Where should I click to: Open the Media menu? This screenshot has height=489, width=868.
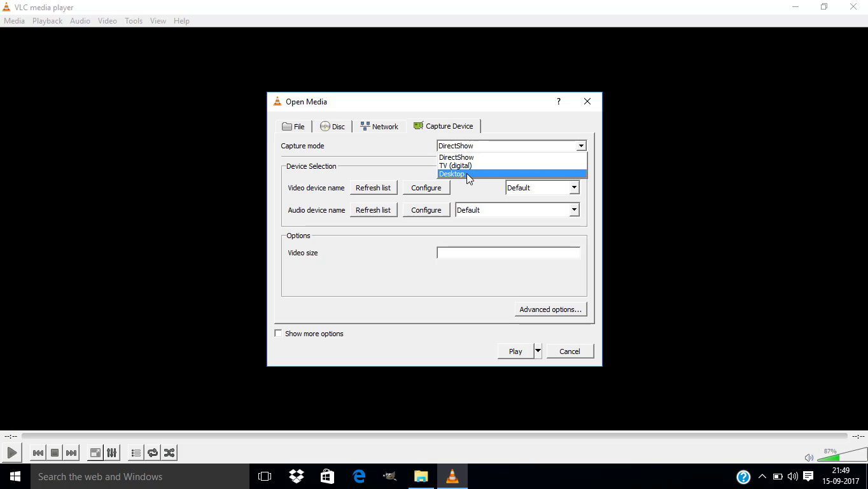pyautogui.click(x=14, y=20)
